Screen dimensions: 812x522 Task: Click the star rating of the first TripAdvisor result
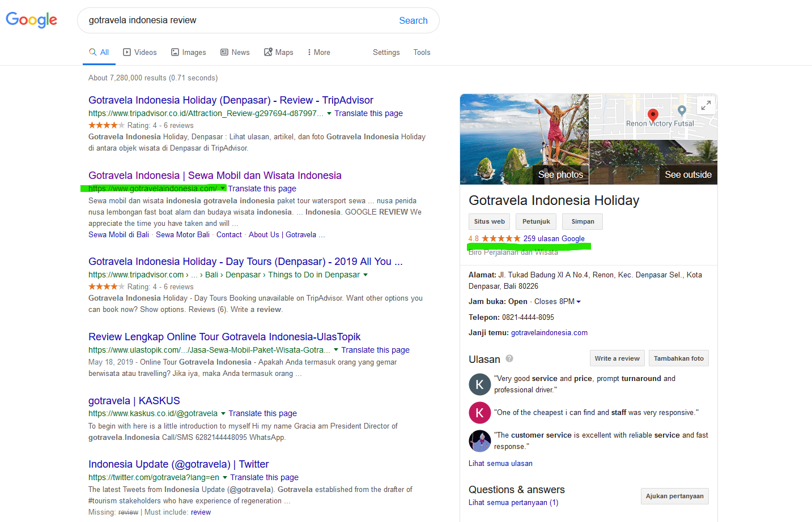pyautogui.click(x=107, y=125)
